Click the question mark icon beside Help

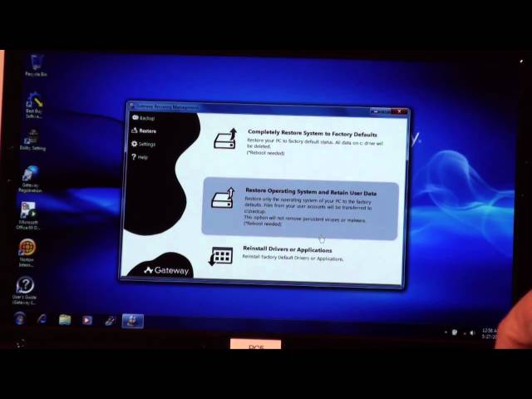click(x=134, y=156)
